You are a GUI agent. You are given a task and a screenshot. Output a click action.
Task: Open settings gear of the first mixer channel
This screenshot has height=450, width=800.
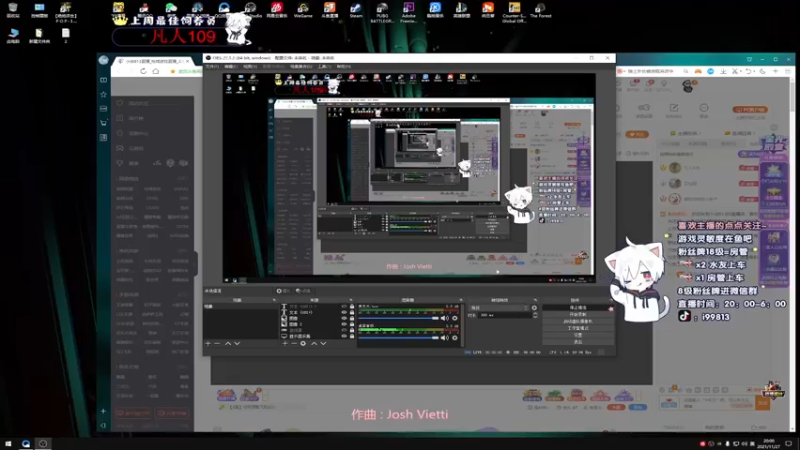455,318
